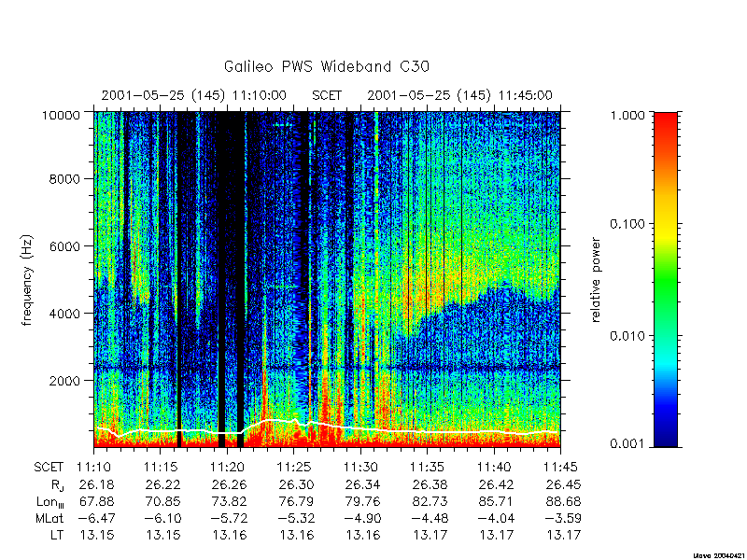The image size is (747, 560).
Task: Click the 11:15 time tick label
Action: point(161,468)
